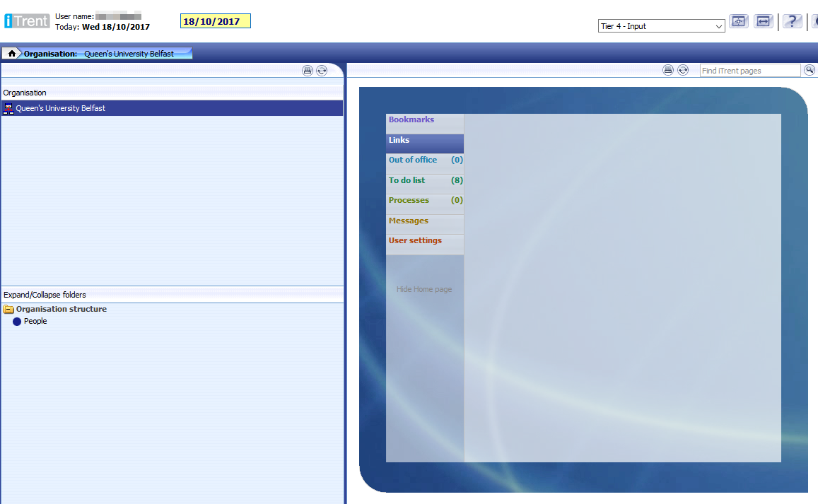Image resolution: width=818 pixels, height=504 pixels.
Task: Print the left navigation pane
Action: [x=308, y=71]
